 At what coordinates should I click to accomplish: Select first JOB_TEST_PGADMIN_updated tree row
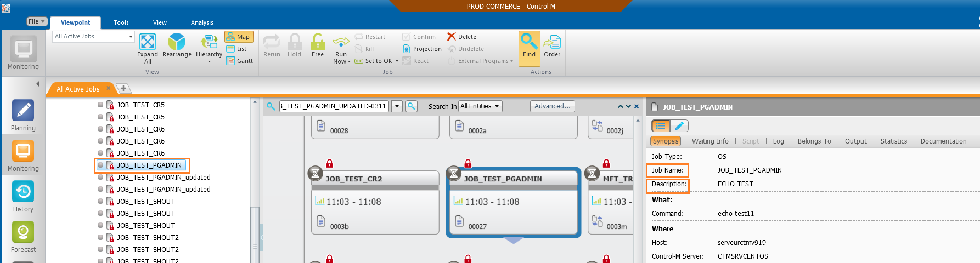click(x=164, y=177)
